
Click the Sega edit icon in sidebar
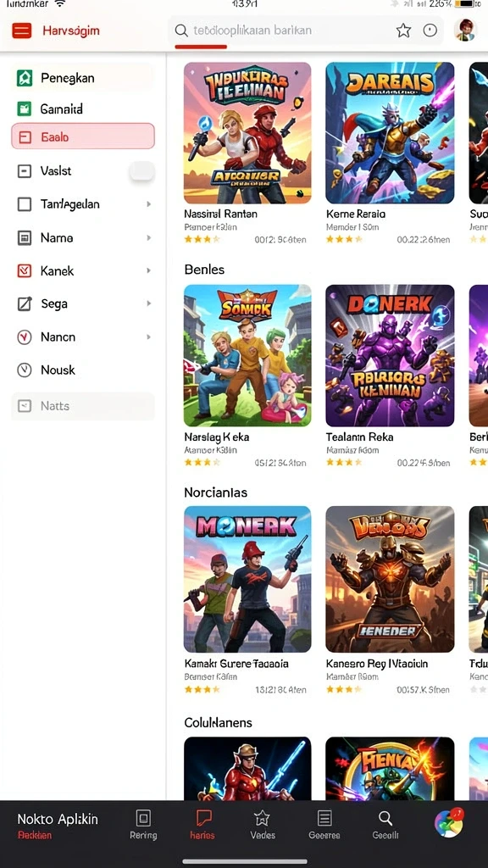click(25, 303)
